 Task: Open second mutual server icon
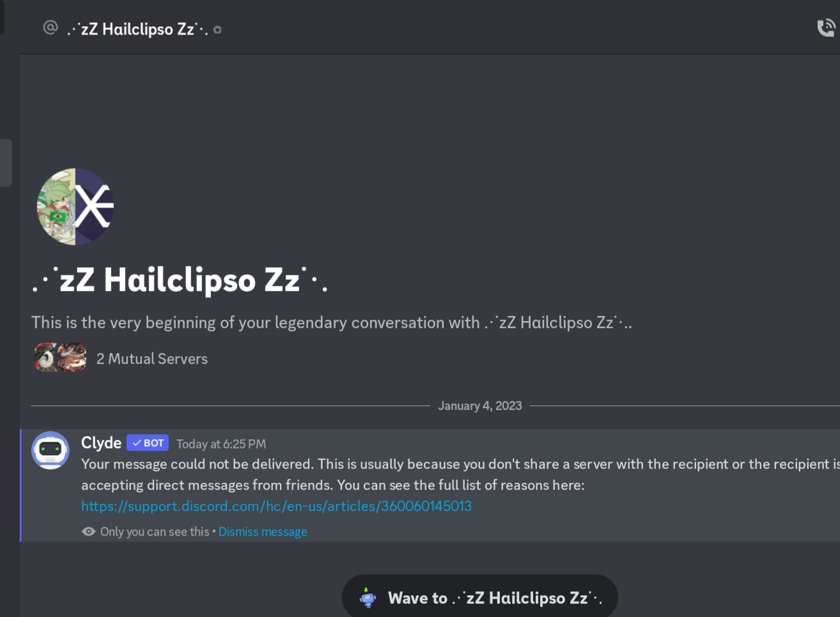(x=73, y=357)
